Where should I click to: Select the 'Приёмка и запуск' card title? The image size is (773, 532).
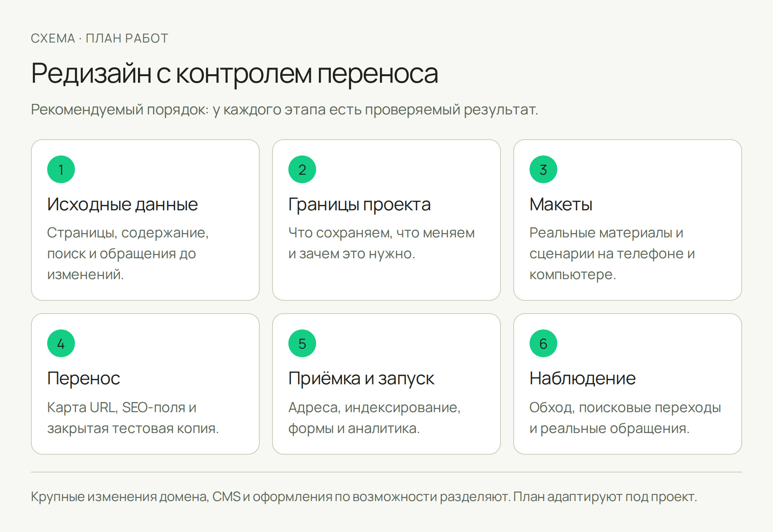point(361,379)
